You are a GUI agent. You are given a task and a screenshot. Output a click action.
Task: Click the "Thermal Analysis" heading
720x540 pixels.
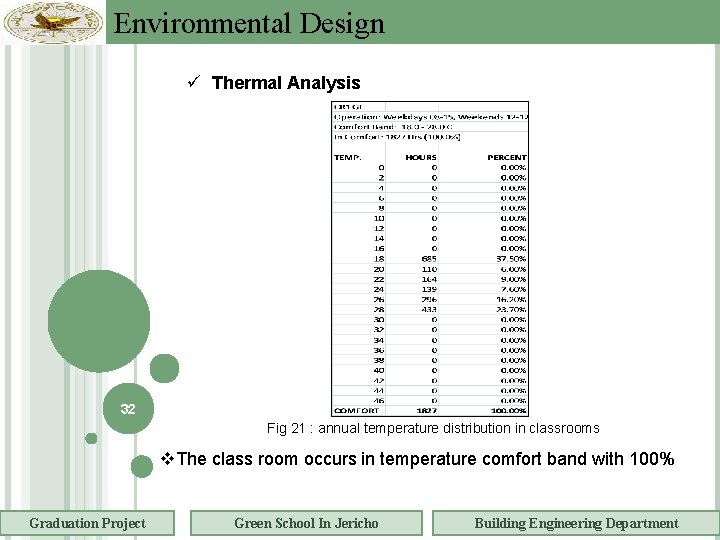pyautogui.click(x=286, y=83)
